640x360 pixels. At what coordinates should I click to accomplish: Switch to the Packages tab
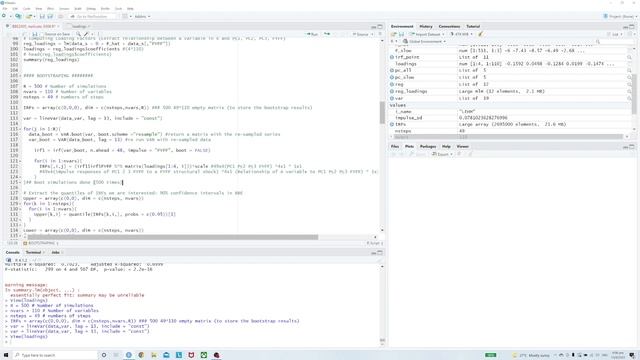[x=428, y=147]
